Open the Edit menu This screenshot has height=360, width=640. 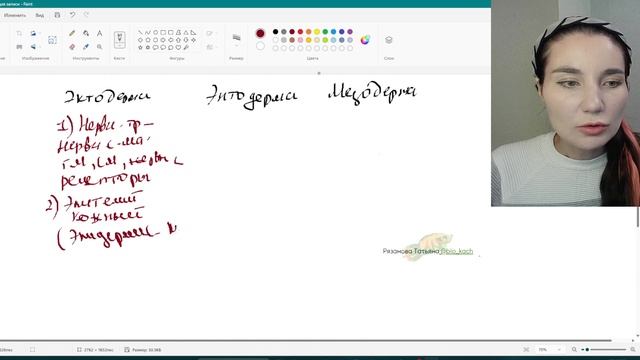(15, 15)
